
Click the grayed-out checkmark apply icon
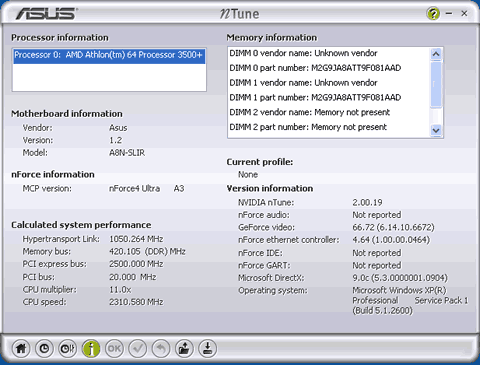pyautogui.click(x=138, y=349)
